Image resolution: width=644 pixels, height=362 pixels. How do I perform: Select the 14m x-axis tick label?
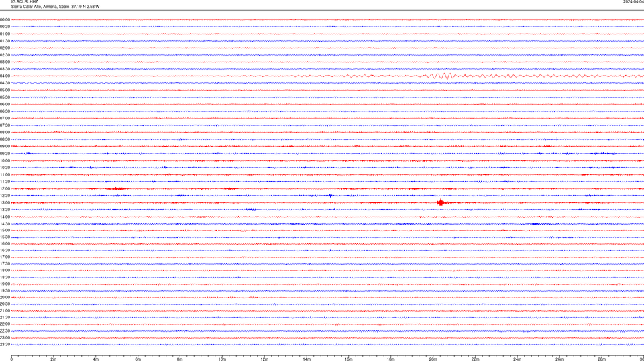(307, 359)
